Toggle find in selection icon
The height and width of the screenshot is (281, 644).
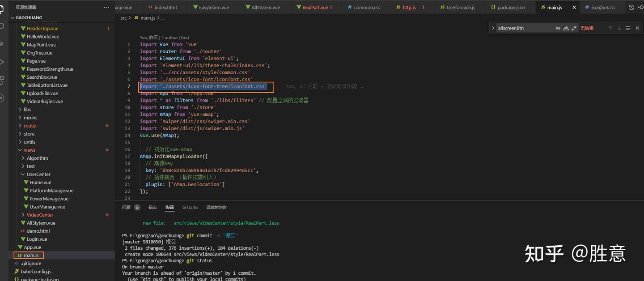pyautogui.click(x=629, y=28)
